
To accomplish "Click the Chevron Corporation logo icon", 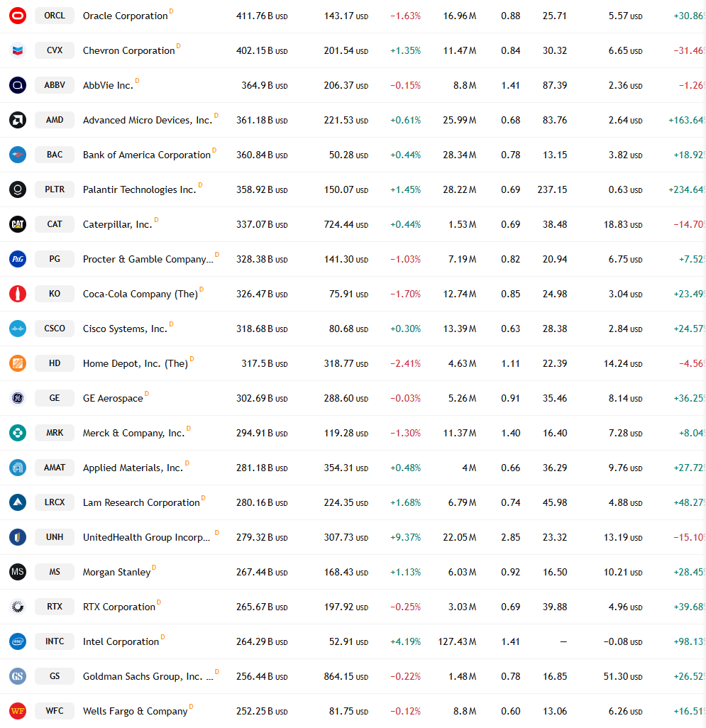I will point(18,50).
